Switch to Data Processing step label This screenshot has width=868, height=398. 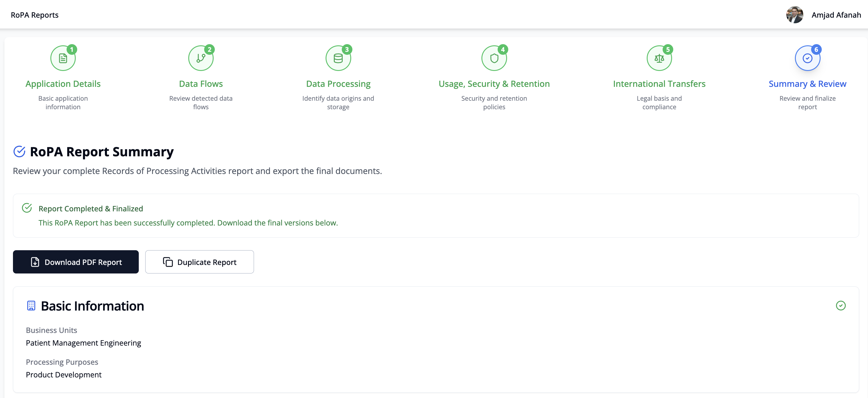click(338, 84)
